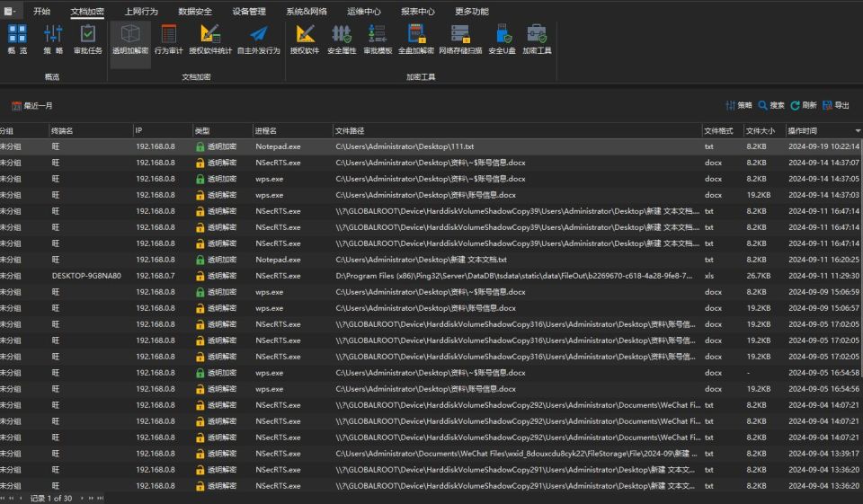Open the application menu dropdown

click(x=10, y=11)
